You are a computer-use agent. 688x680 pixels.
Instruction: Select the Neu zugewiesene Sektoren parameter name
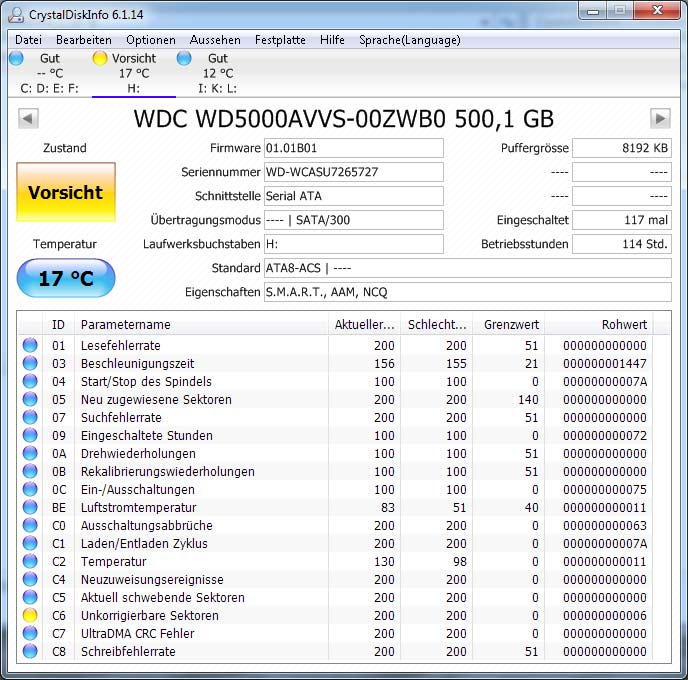point(156,400)
